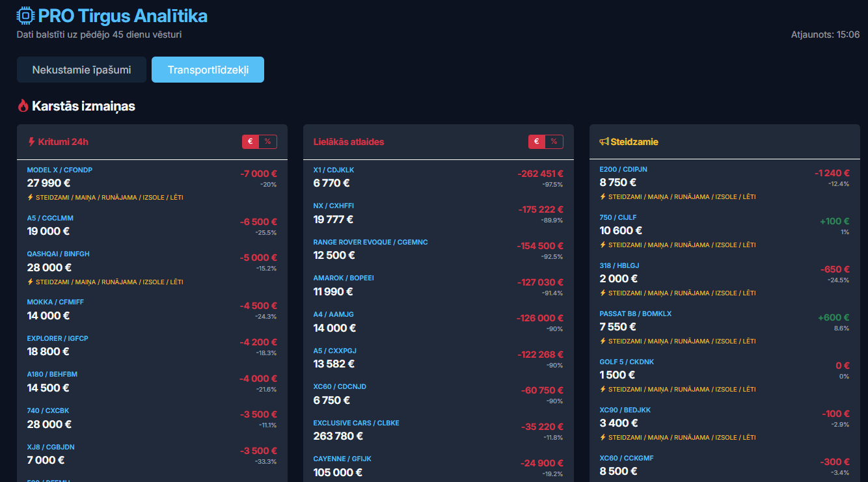Screen dimensions: 868x482
Task: Open the GOLF 5 / CKDNK listing
Action: [x=627, y=362]
